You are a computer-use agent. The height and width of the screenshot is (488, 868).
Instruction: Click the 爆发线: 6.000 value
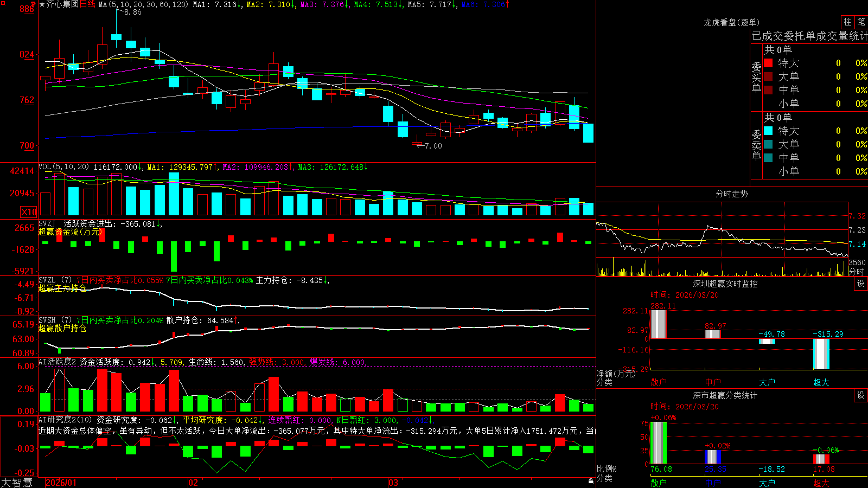[339, 362]
